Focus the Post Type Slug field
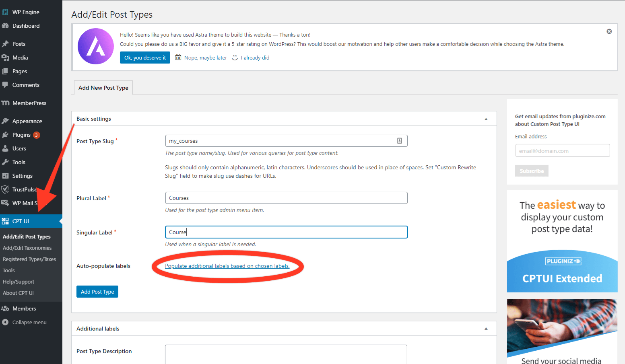 286,141
